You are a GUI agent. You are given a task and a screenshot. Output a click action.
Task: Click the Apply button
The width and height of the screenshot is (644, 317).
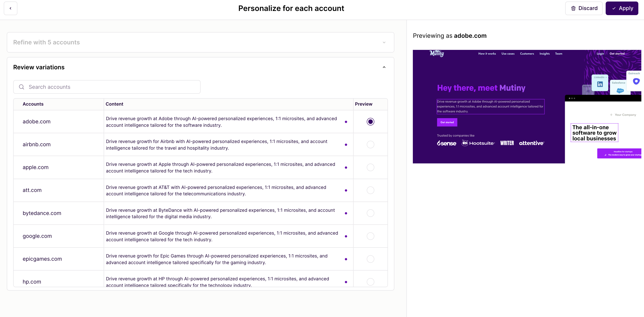[x=622, y=8]
